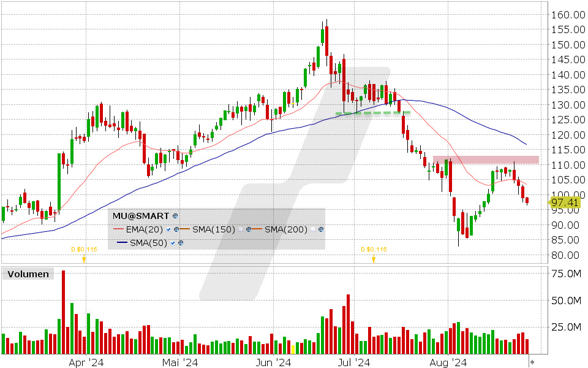This screenshot has height=368, width=588.
Task: Click the red EMA(20) legend line swatch
Action: (x=118, y=229)
